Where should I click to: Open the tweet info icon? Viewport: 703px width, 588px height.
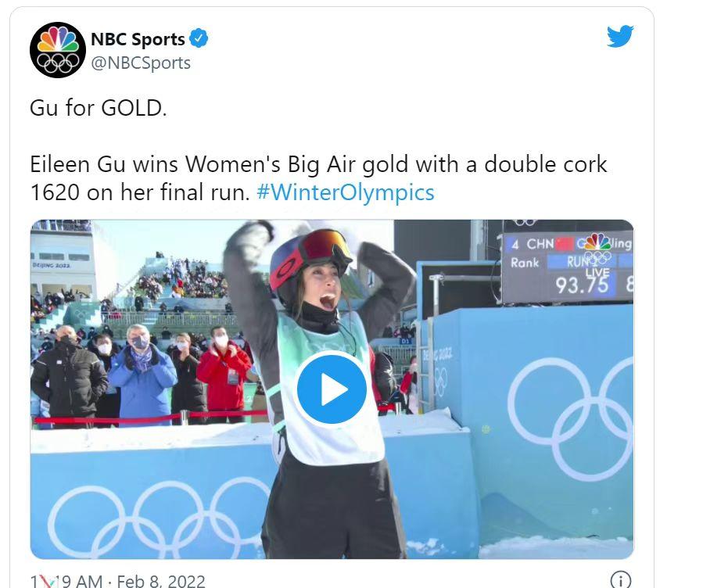619,579
